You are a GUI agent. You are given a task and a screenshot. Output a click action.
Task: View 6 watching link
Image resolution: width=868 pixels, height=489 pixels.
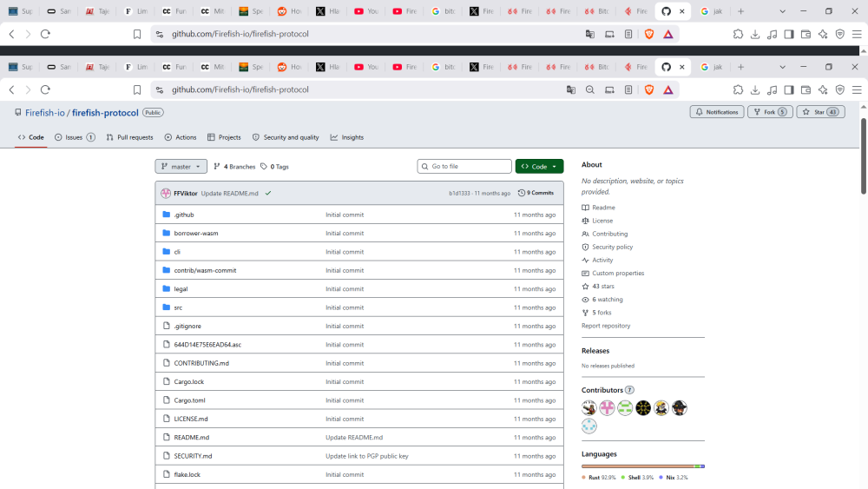point(602,300)
